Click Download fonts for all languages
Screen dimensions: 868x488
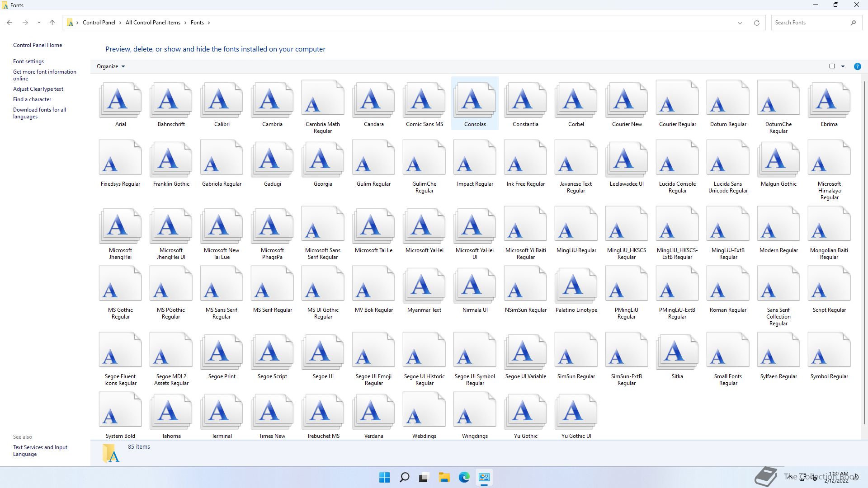point(39,113)
